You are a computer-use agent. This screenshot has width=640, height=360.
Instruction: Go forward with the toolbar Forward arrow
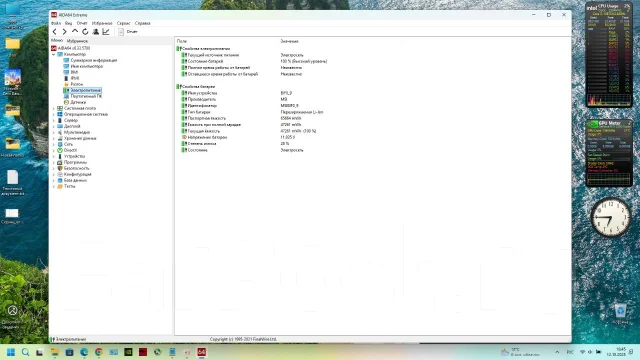tap(64, 31)
